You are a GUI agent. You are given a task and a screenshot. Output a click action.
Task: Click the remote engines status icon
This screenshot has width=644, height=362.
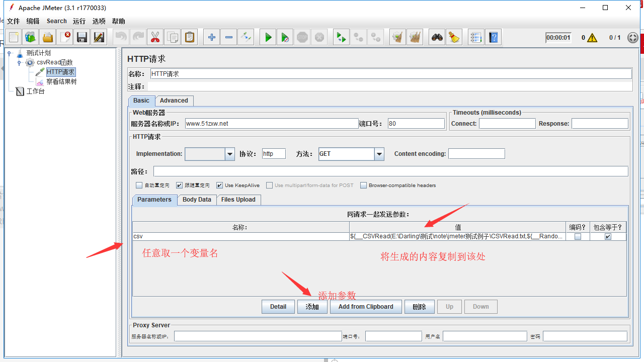coord(633,38)
